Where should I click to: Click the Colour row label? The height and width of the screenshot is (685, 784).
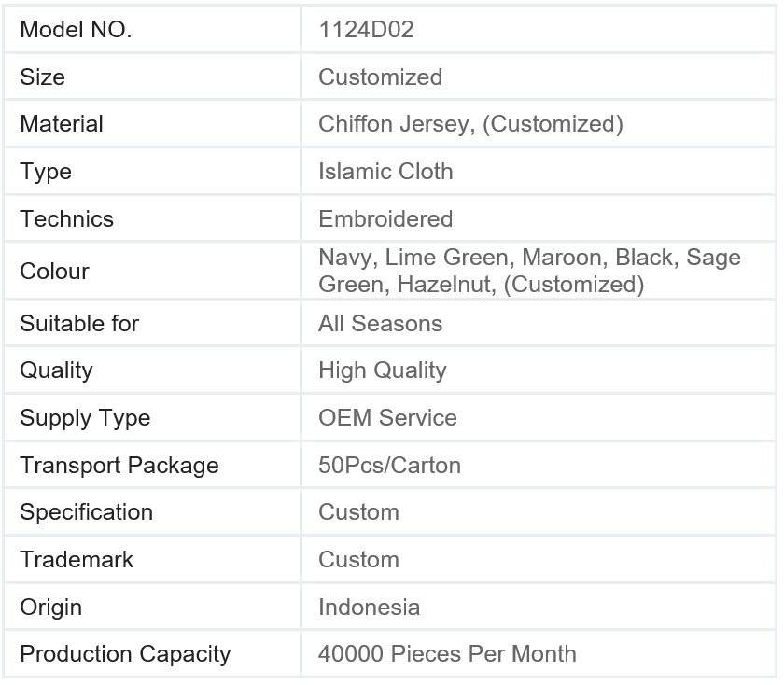tap(54, 272)
